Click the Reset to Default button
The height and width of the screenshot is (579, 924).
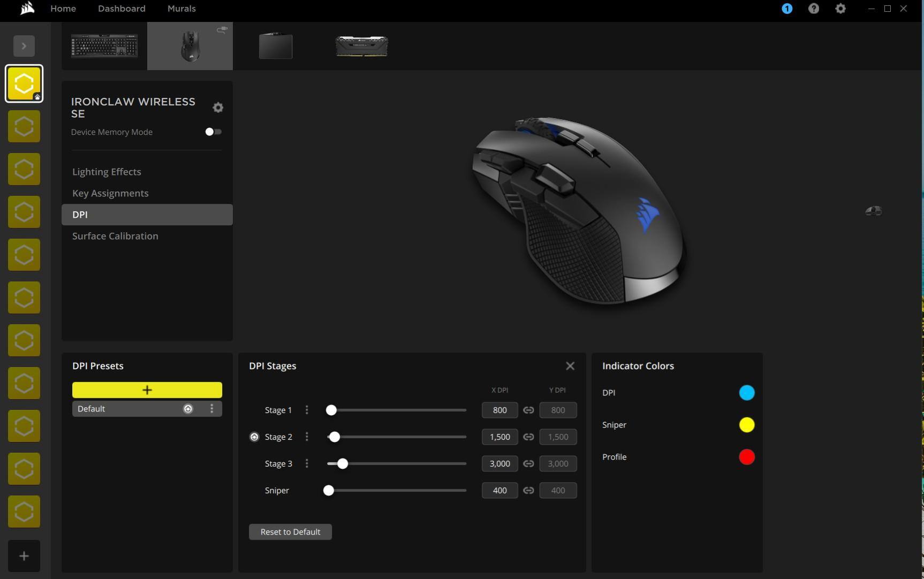pos(290,532)
